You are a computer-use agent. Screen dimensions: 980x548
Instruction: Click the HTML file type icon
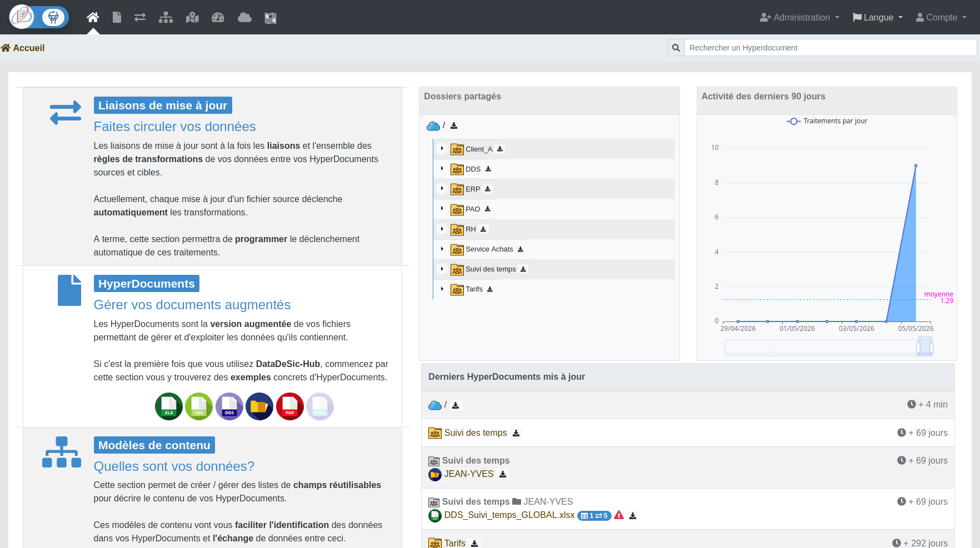[x=320, y=406]
